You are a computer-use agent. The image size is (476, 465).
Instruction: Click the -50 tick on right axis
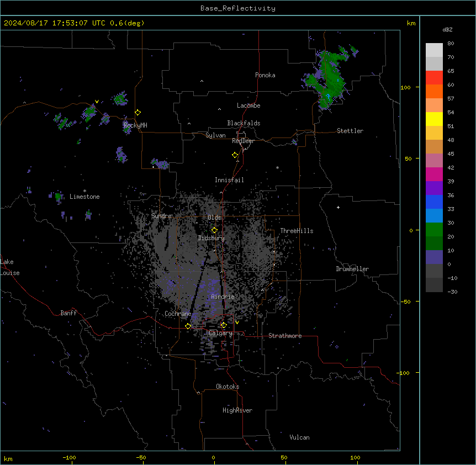pos(405,302)
